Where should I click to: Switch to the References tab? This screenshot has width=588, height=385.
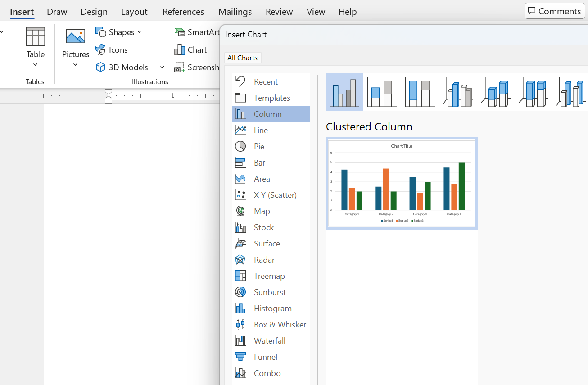(x=183, y=12)
